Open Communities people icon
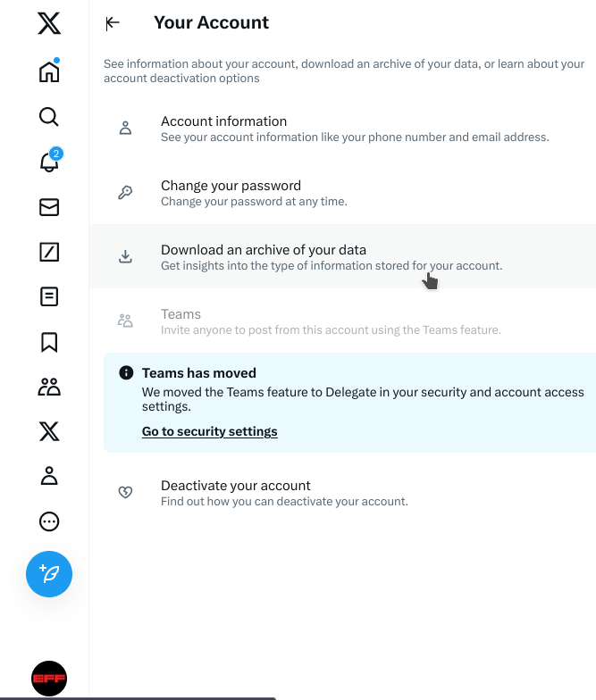Viewport: 596px width, 700px height. pyautogui.click(x=49, y=387)
